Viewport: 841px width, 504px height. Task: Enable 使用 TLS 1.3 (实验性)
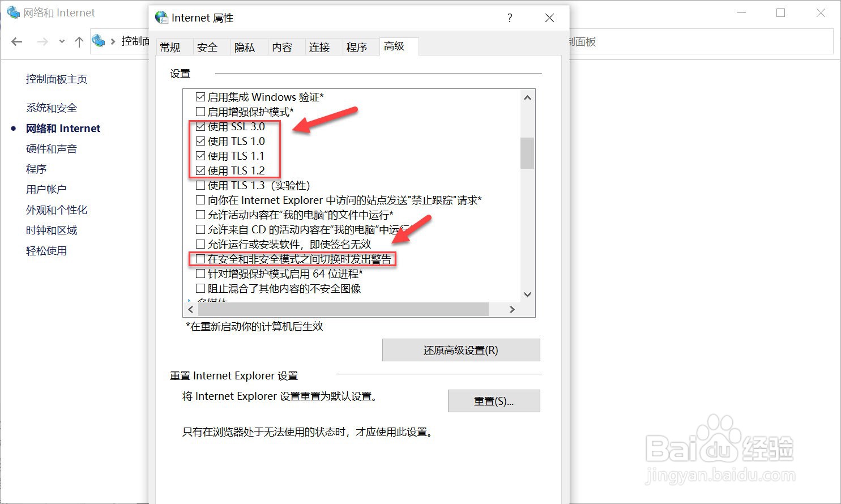click(200, 185)
